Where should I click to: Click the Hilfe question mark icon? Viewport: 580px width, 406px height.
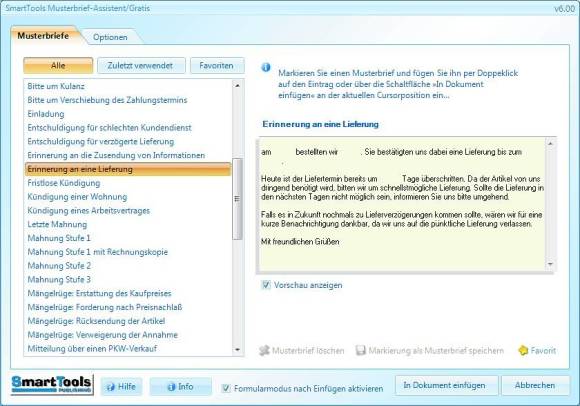click(110, 387)
